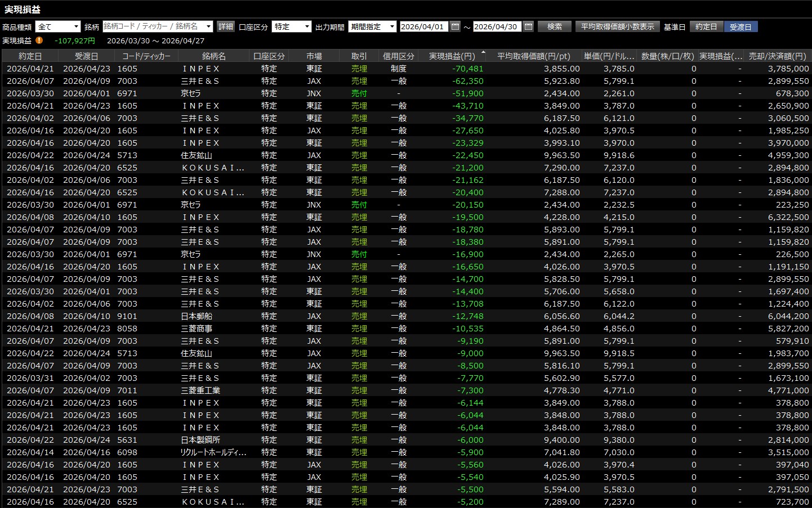Expand the 口座区分 dropdown showing 特定
812x508 pixels.
coord(292,26)
